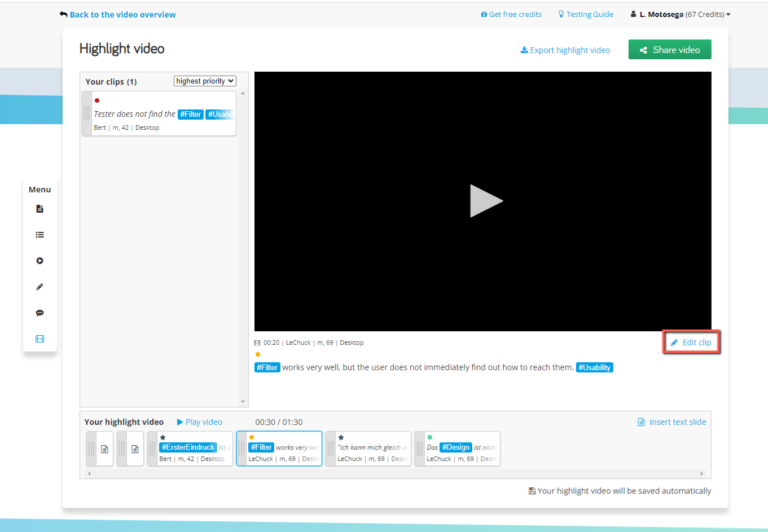The height and width of the screenshot is (532, 768).
Task: Select the #Filter works very well timeline clip
Action: [279, 449]
